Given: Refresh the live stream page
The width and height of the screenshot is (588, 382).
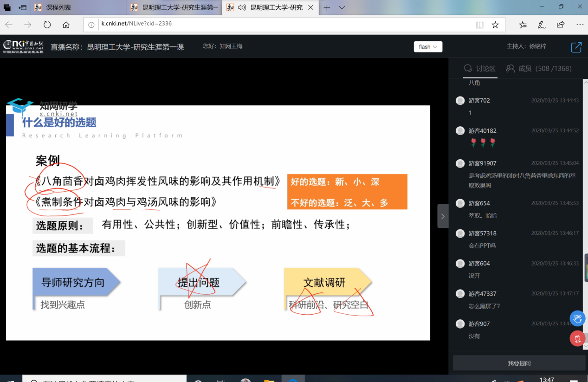Looking at the screenshot, I should [47, 25].
